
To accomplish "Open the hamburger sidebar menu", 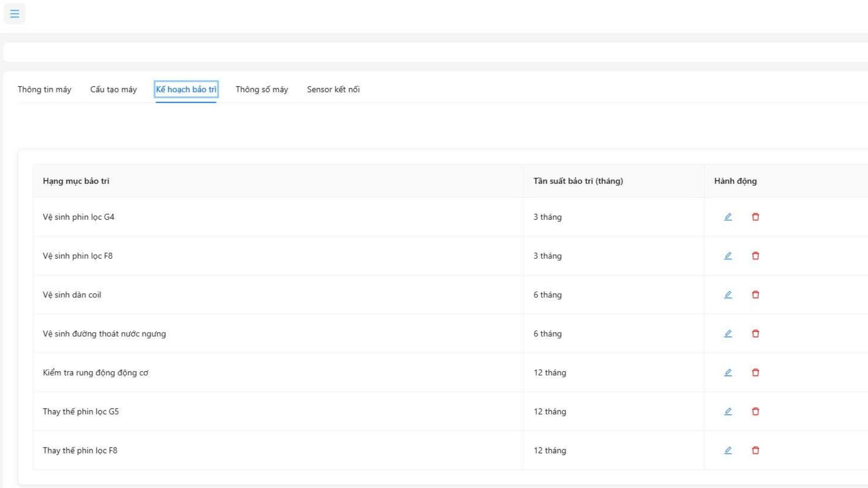I will 14,14.
